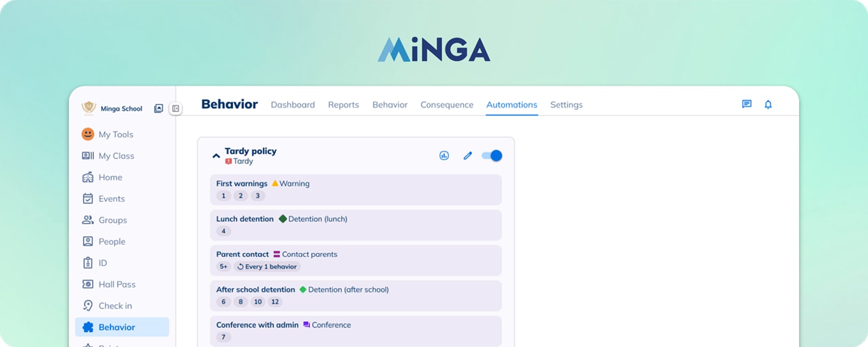
Task: Click the Minga School name
Action: pyautogui.click(x=121, y=109)
